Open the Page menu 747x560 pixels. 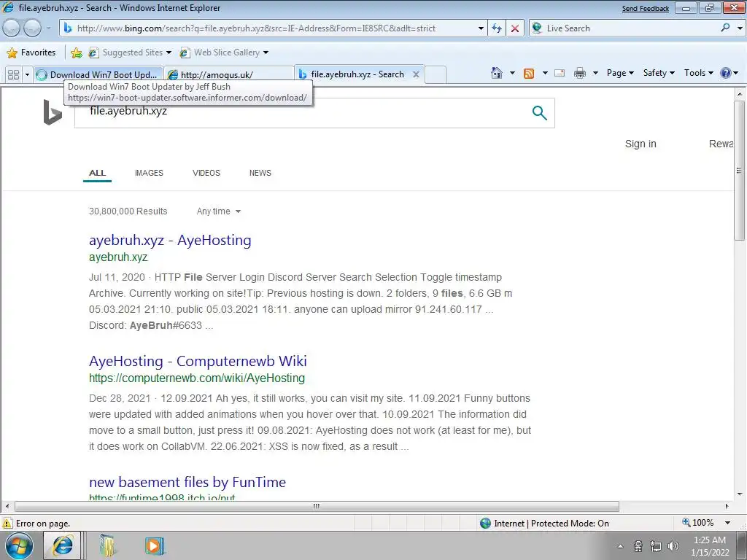(x=620, y=73)
